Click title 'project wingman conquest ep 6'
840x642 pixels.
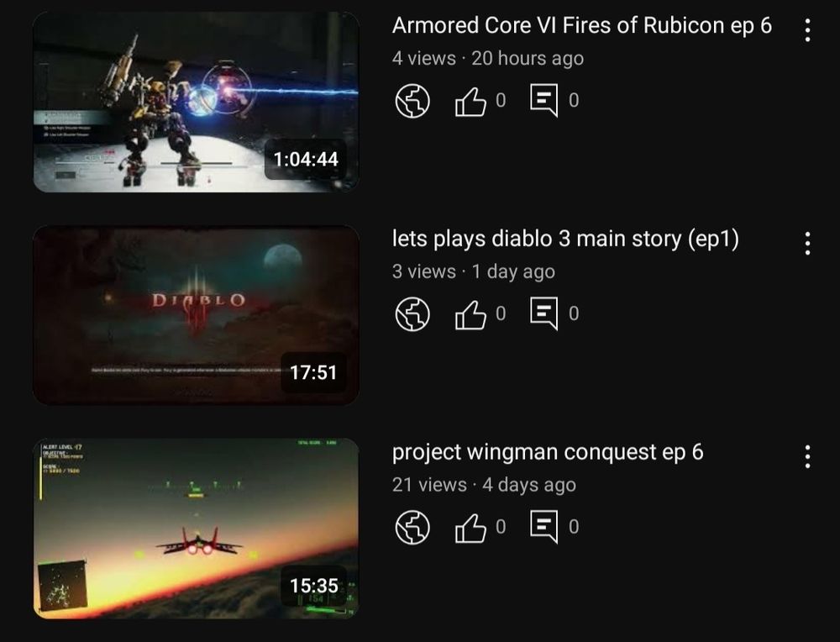click(x=548, y=452)
